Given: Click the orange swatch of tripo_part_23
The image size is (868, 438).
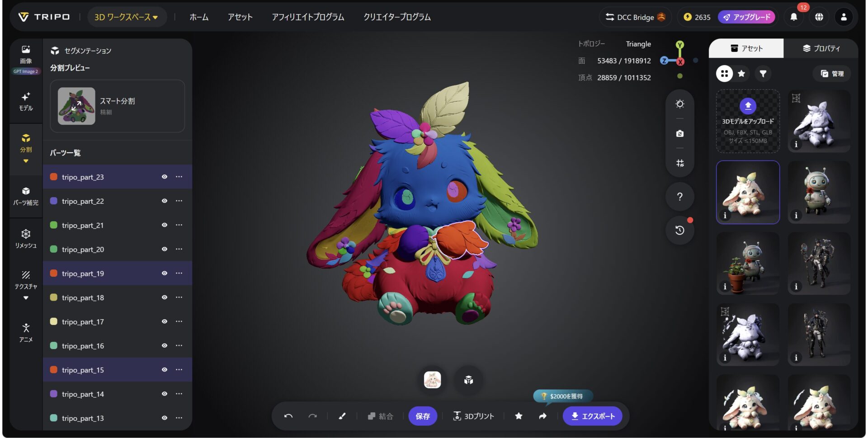Looking at the screenshot, I should click(53, 177).
